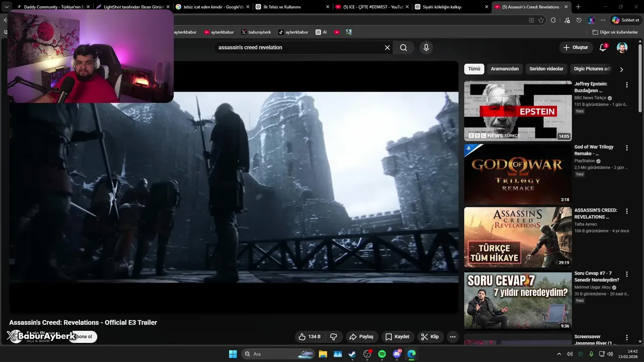
Task: Switch to İlk Telsiz ve Kullanımı tab
Action: (292, 7)
